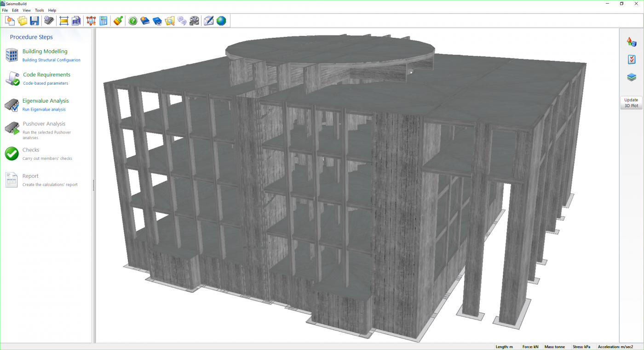Screen dimensions: 644x350
Task: Open project via yellow folder icon
Action: coord(22,21)
